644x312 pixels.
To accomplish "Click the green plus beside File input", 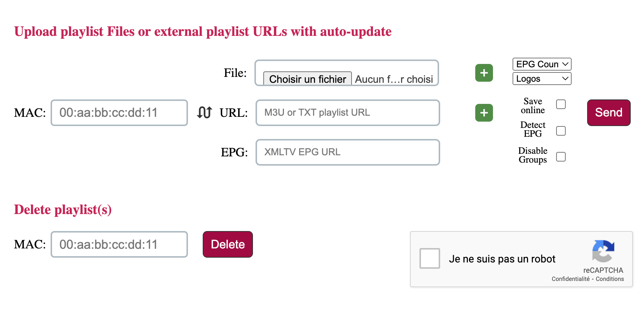I will [x=484, y=73].
